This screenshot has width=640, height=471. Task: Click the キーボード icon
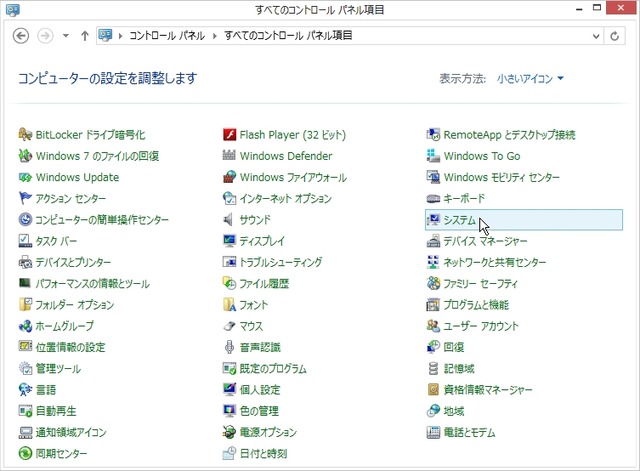point(433,198)
